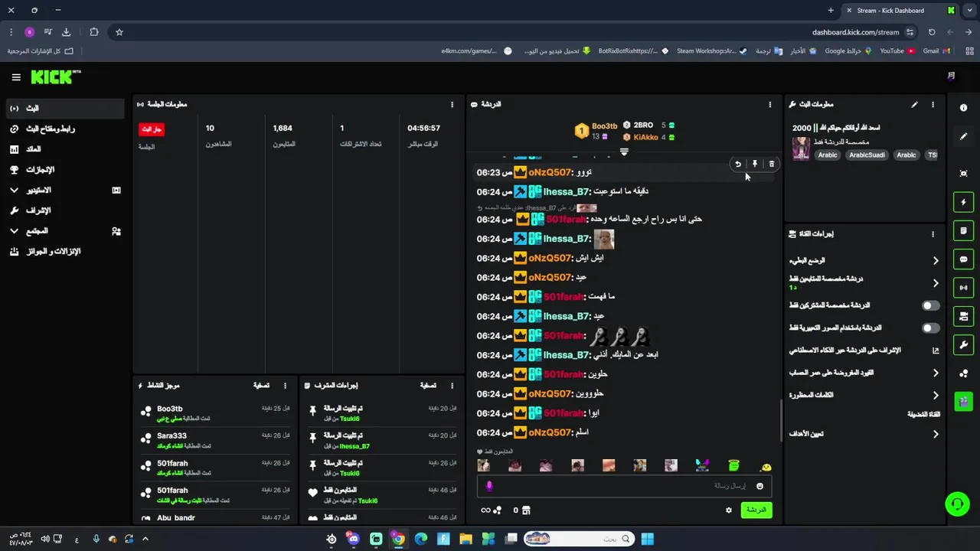The width and height of the screenshot is (980, 551).
Task: Pin the hovered chat message
Action: coord(755,164)
